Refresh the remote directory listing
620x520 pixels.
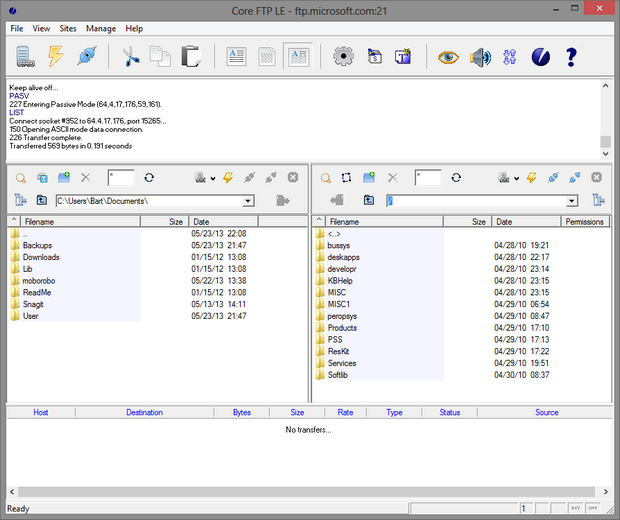click(x=456, y=178)
